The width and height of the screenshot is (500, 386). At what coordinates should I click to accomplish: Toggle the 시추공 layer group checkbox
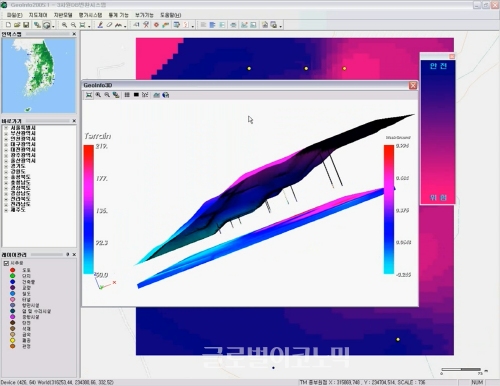[x=6, y=263]
